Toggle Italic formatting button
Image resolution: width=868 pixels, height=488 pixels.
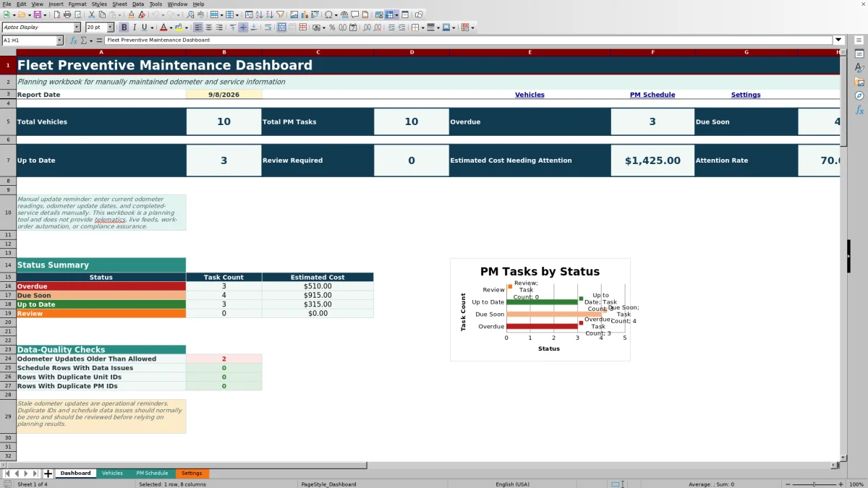click(134, 27)
